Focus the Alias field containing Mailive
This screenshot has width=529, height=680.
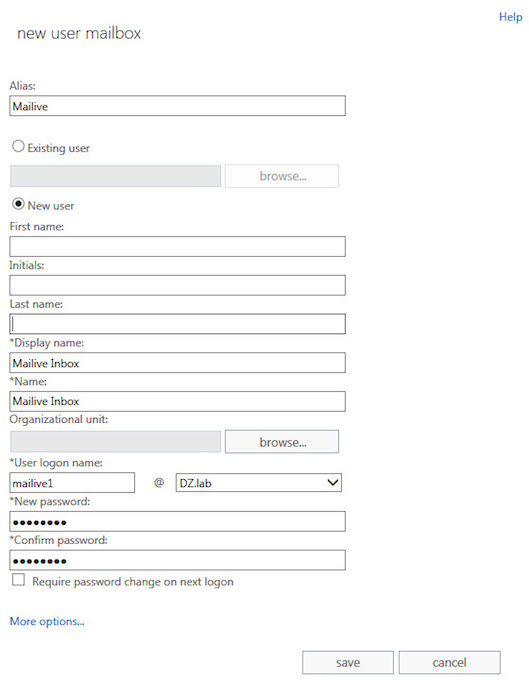[177, 106]
